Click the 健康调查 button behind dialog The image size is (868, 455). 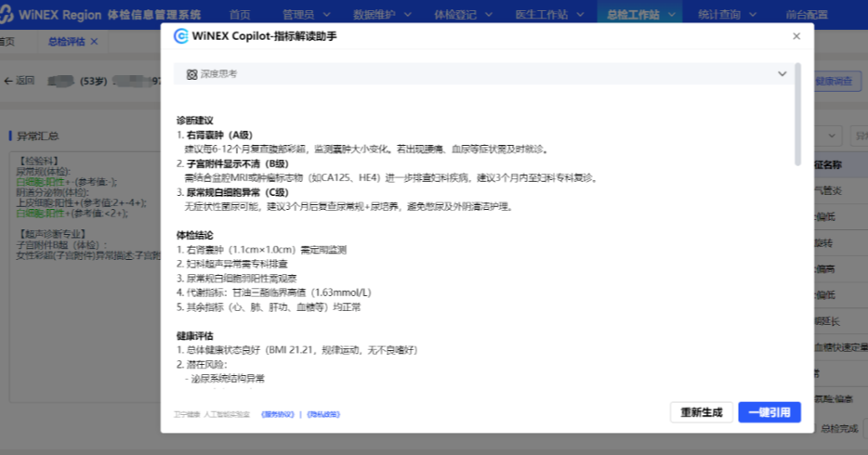(x=834, y=82)
